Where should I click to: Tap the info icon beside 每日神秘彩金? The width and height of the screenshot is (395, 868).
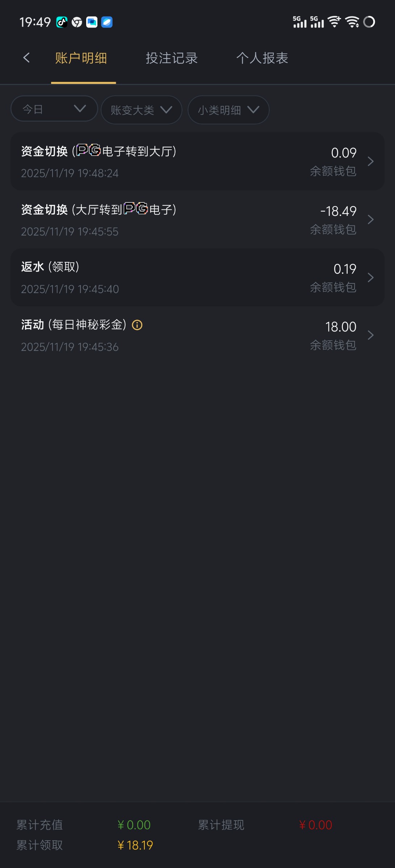(x=137, y=325)
